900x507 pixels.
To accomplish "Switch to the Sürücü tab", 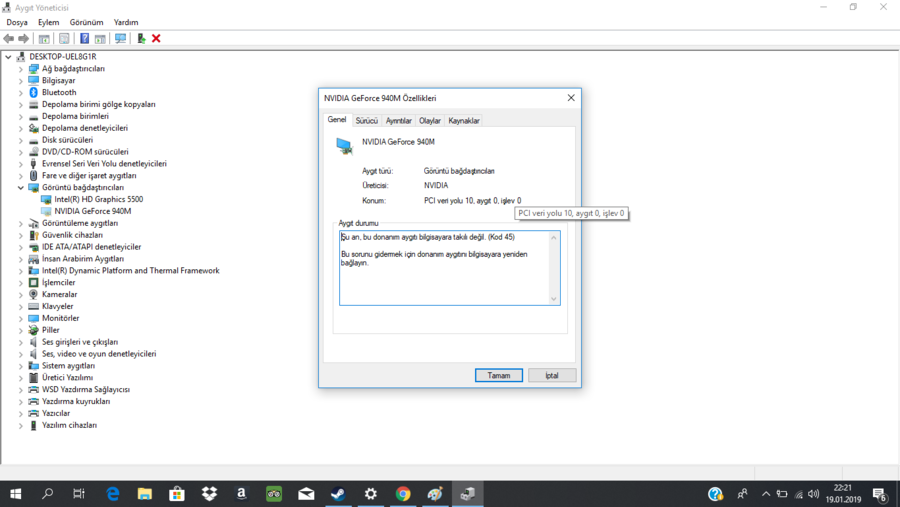I will pyautogui.click(x=366, y=121).
